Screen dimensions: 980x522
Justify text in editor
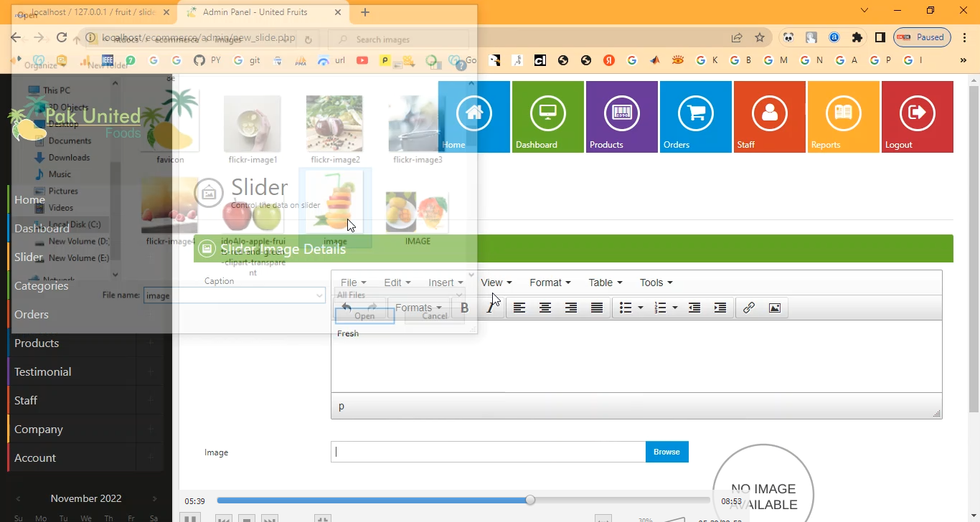tap(597, 308)
